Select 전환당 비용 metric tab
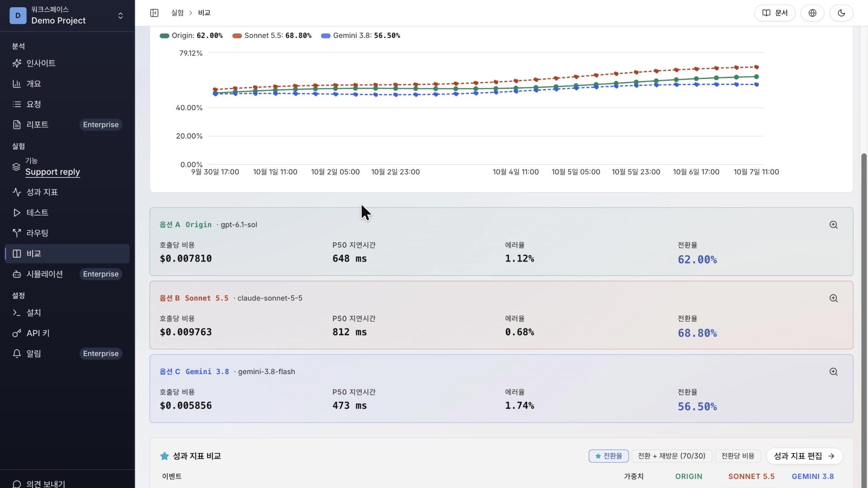Image resolution: width=868 pixels, height=488 pixels. (738, 456)
